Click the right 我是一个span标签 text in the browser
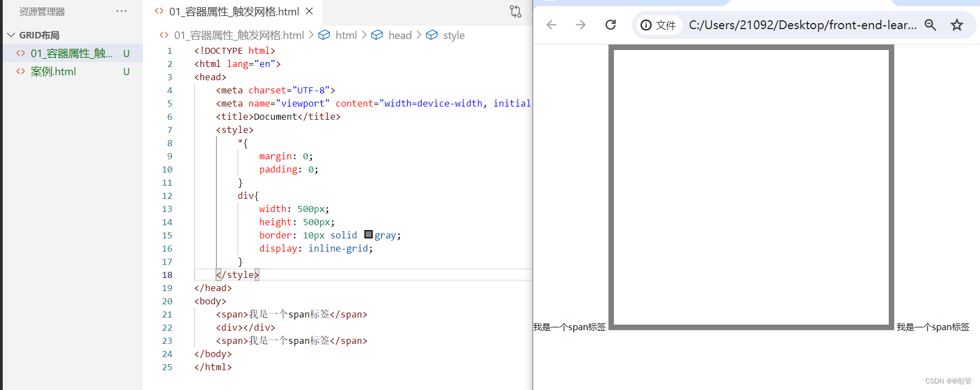Image resolution: width=980 pixels, height=390 pixels. tap(933, 327)
